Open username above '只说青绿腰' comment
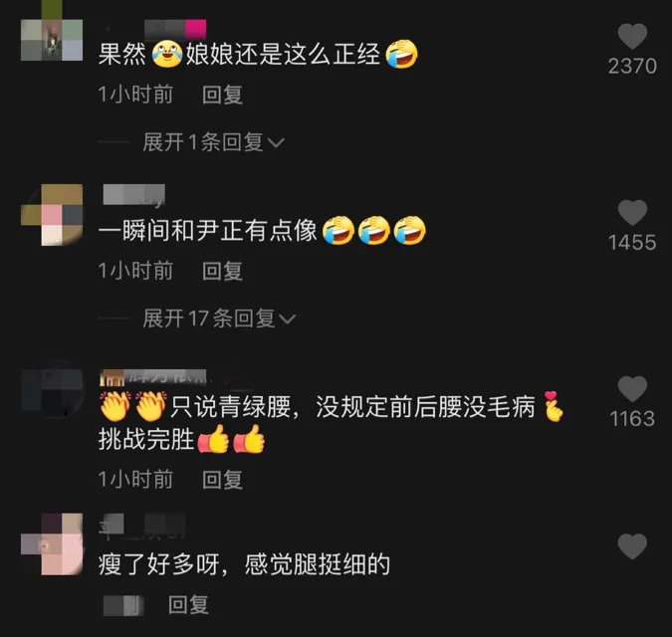Screen dimensions: 672x637 pyautogui.click(x=153, y=377)
